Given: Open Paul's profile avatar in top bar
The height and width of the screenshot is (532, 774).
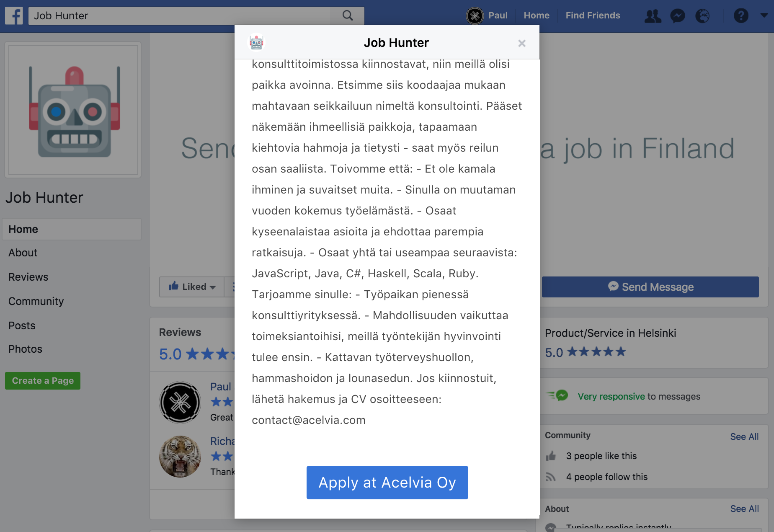Looking at the screenshot, I should point(475,16).
